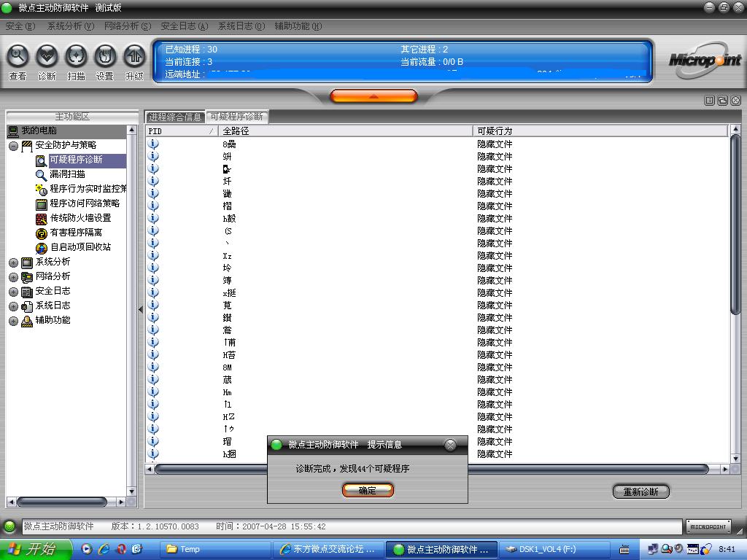Open 传统防火墙设置 item

[80, 218]
